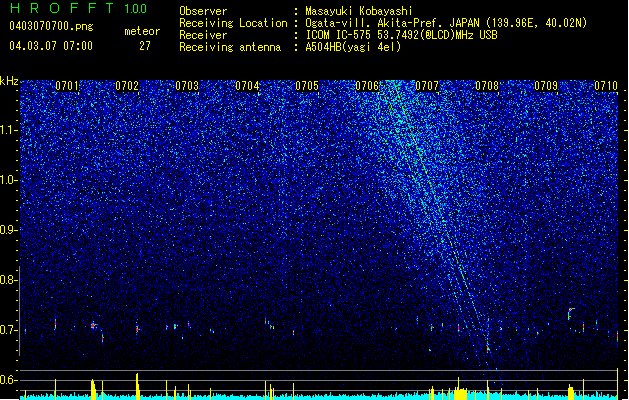Click the Receiving antenna label
629x400 pixels.
pyautogui.click(x=230, y=47)
